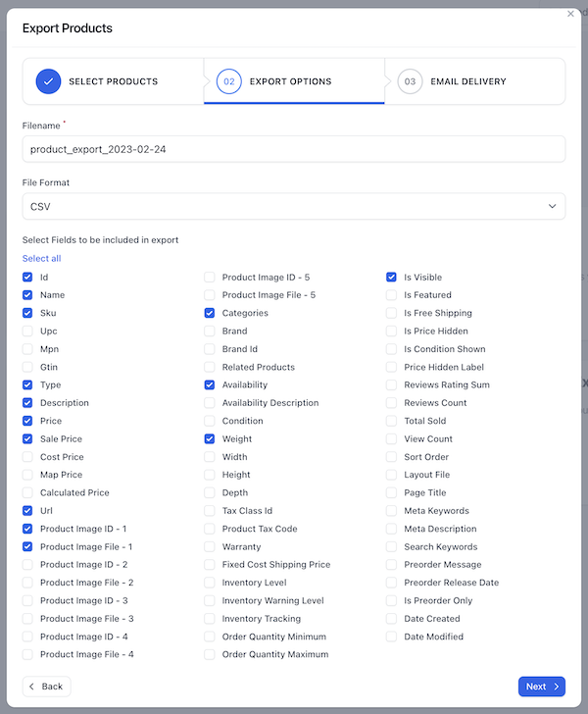Click the Next button
588x714 pixels.
click(542, 687)
